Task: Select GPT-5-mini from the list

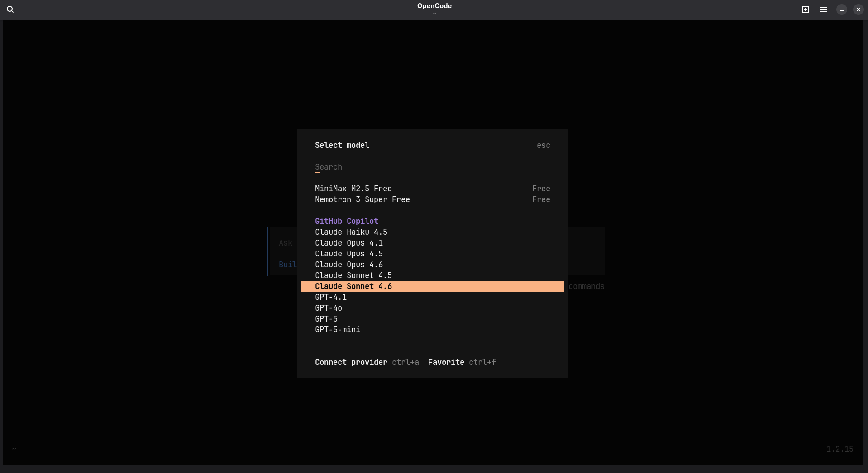Action: tap(338, 330)
